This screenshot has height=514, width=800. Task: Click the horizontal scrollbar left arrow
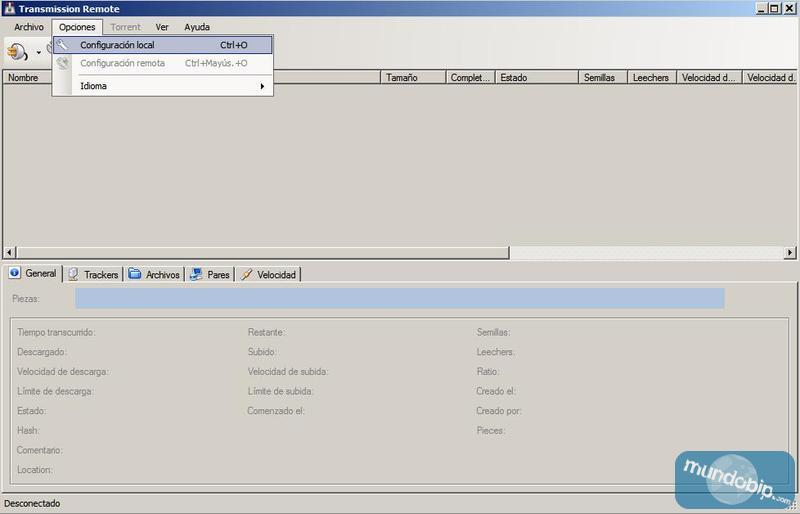click(9, 252)
